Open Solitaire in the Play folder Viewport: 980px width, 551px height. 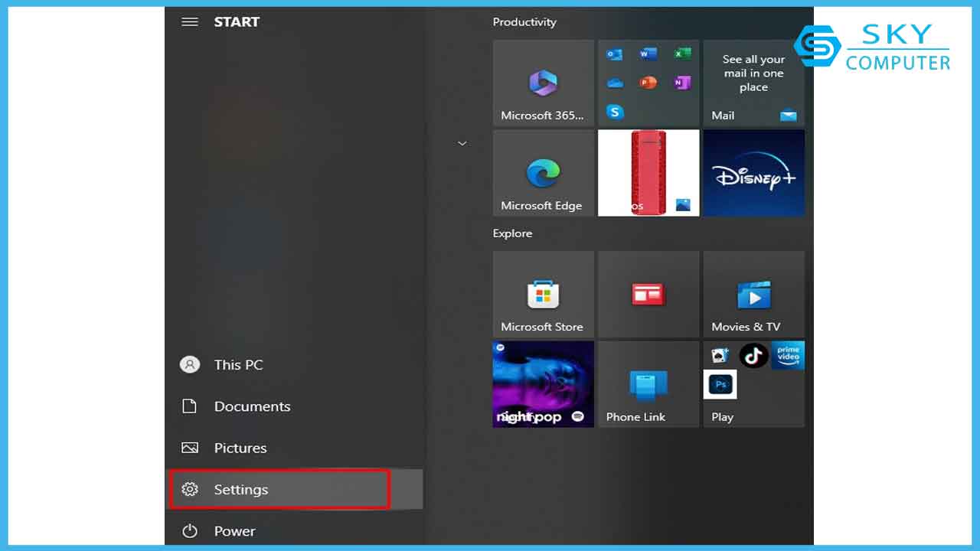click(720, 355)
